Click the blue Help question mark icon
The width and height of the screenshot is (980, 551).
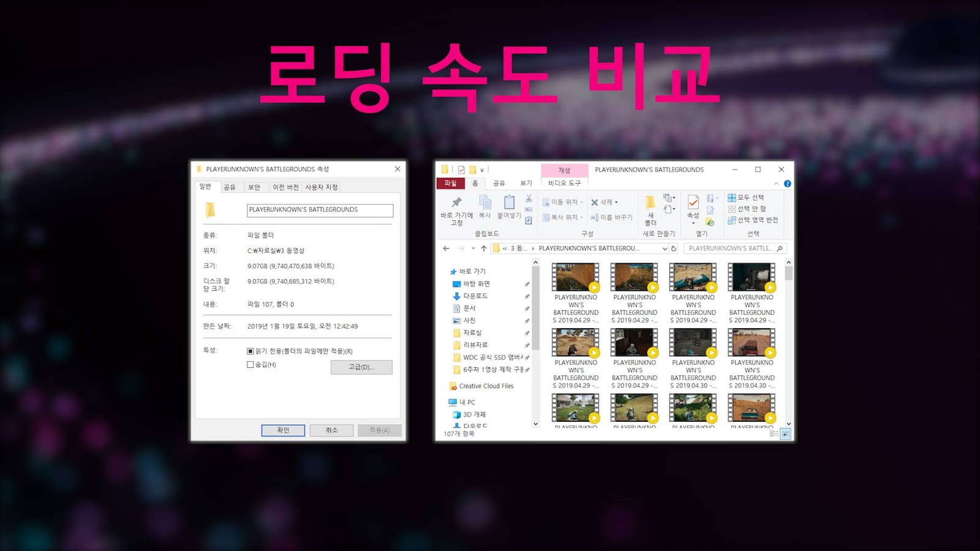point(788,184)
